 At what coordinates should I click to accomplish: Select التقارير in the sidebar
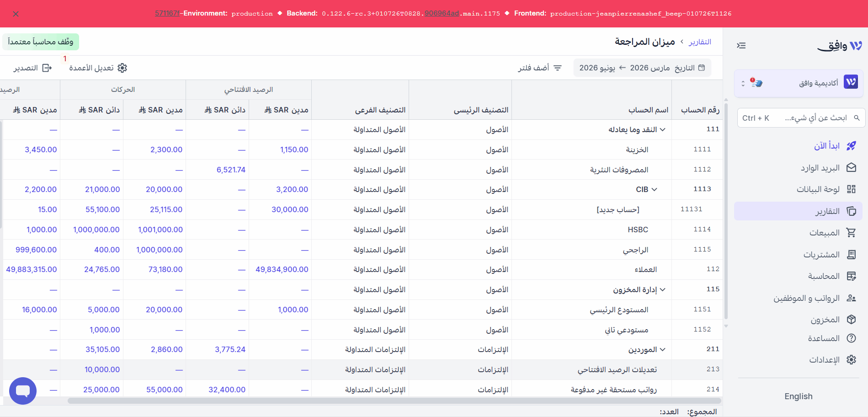799,211
